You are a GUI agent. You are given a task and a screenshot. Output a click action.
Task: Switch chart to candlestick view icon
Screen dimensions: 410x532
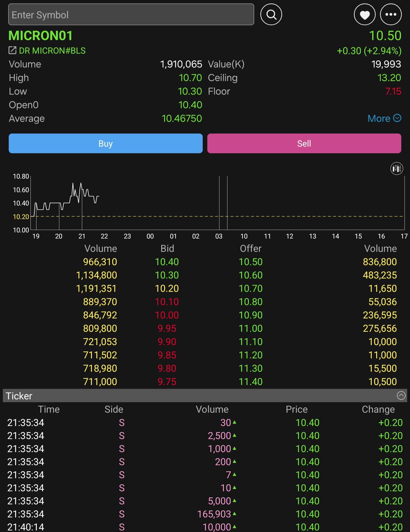point(396,168)
